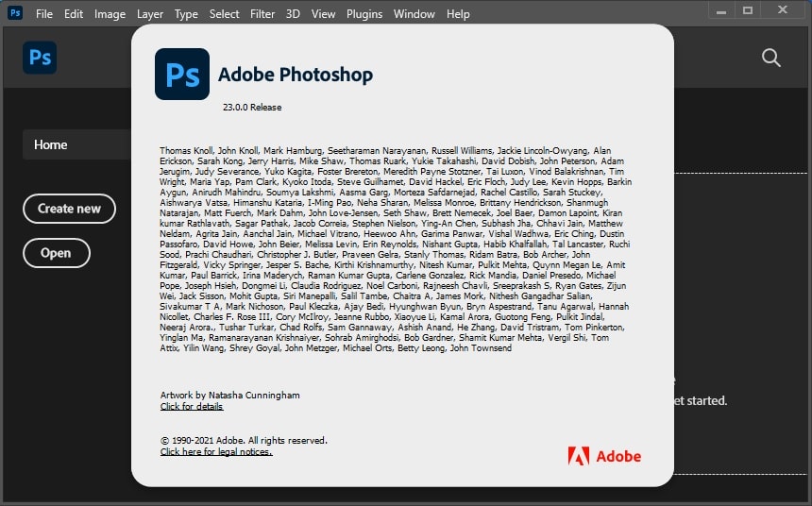Follow the Click for details link
The height and width of the screenshot is (506, 812).
coord(192,407)
